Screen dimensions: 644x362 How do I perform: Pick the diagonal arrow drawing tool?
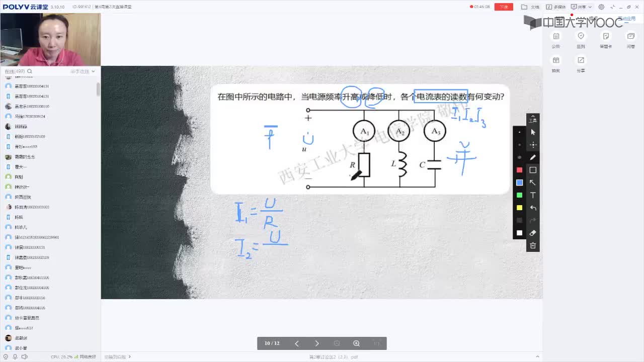point(533,183)
